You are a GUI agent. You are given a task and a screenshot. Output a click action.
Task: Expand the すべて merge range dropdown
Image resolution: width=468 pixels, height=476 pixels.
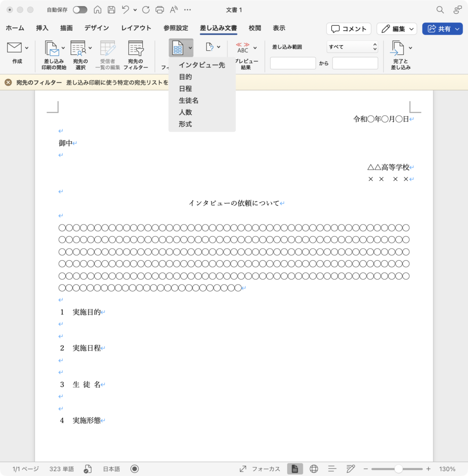tap(353, 47)
